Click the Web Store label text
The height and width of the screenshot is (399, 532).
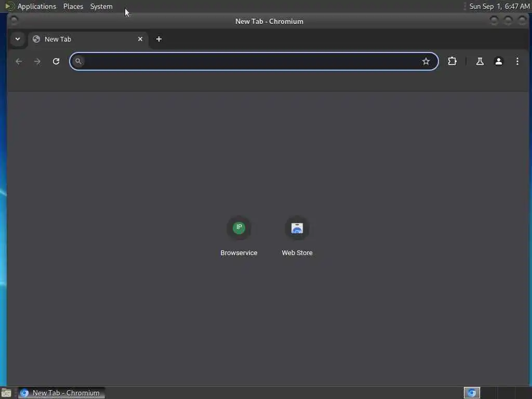(x=297, y=253)
